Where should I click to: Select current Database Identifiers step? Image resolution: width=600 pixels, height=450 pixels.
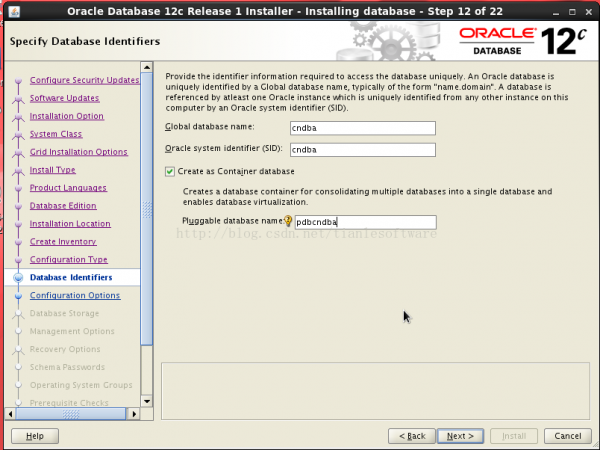pyautogui.click(x=71, y=277)
